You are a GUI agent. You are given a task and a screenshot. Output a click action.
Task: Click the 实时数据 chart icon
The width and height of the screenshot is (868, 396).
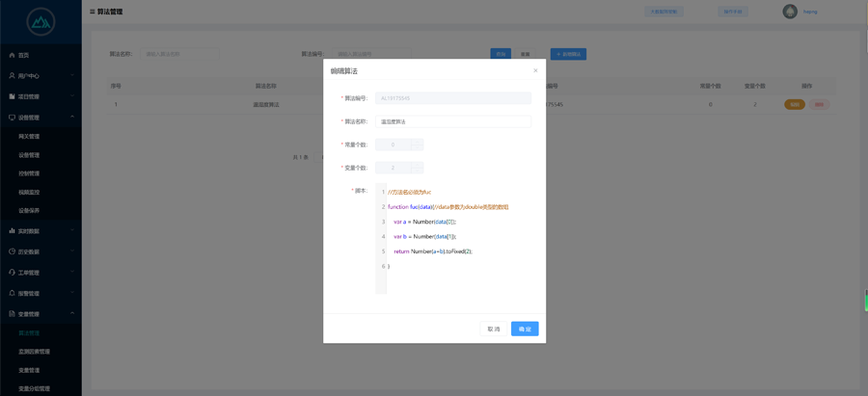point(12,231)
